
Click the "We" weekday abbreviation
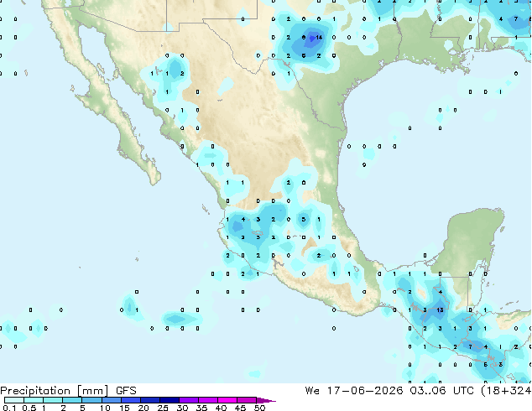(x=312, y=391)
